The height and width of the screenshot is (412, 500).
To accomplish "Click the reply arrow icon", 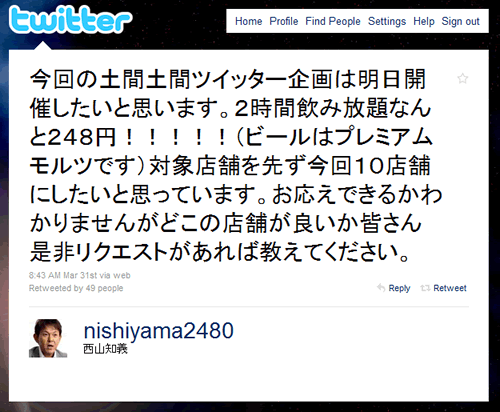I will point(381,288).
